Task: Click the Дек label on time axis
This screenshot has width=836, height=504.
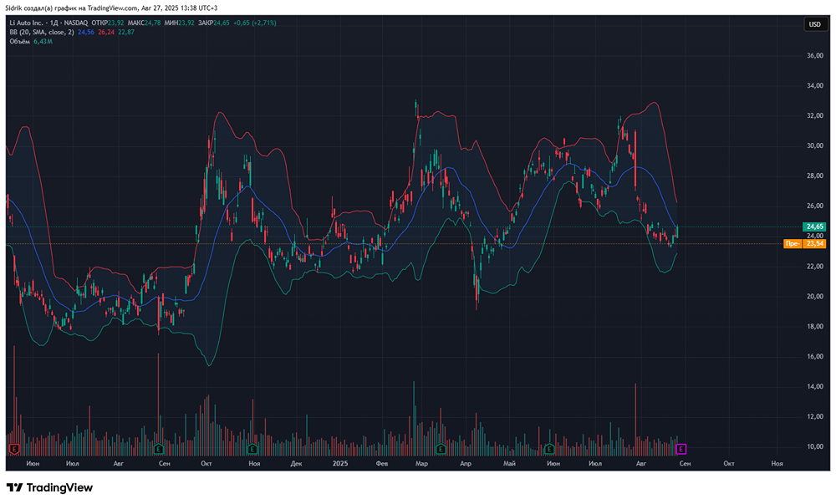Action: [295, 462]
